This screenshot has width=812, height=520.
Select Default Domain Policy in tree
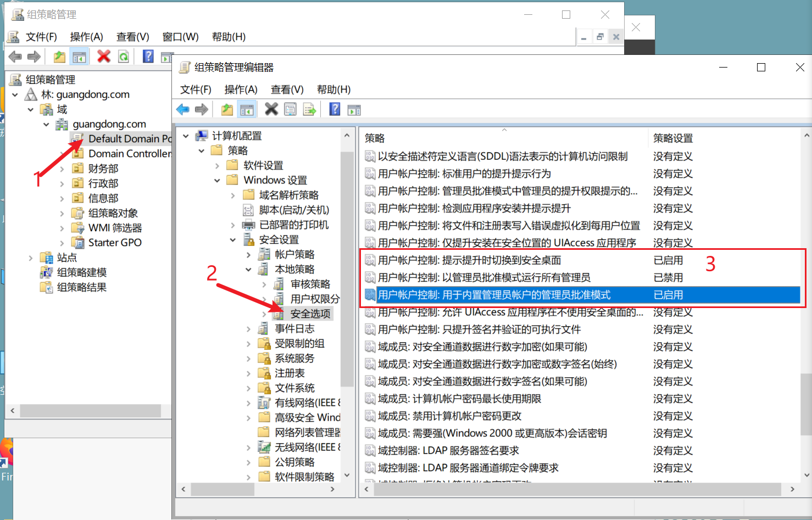pyautogui.click(x=130, y=138)
